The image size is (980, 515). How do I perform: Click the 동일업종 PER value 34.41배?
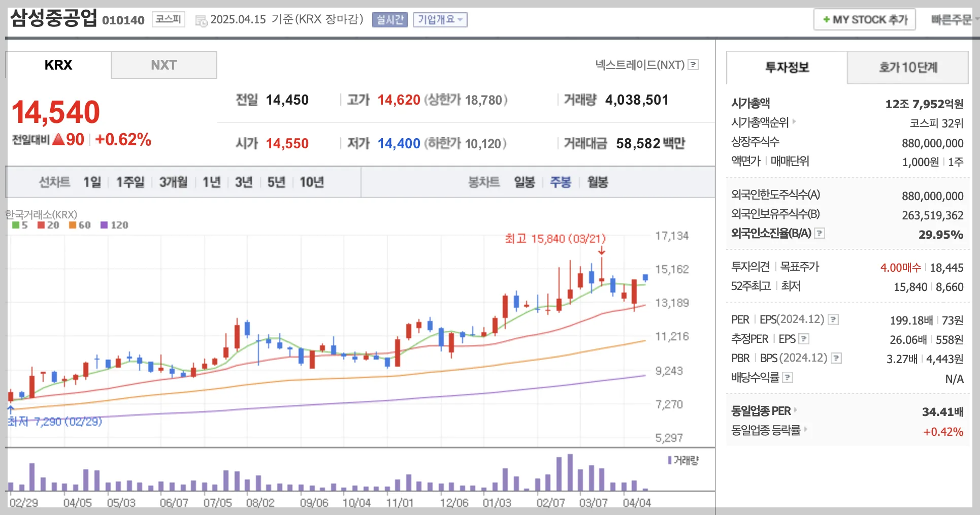942,411
